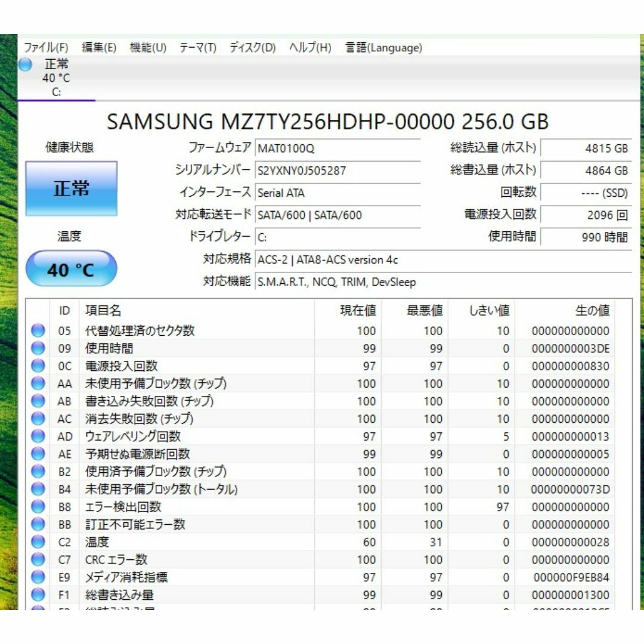Click the 現在値 column header
This screenshot has width=644, height=644.
pos(348,311)
